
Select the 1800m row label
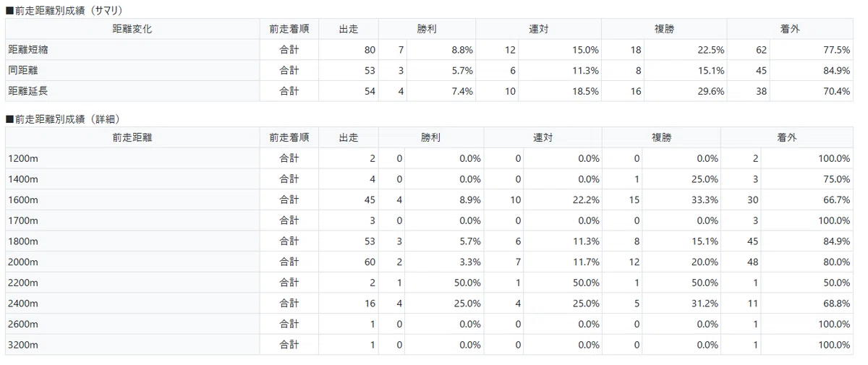(x=23, y=241)
